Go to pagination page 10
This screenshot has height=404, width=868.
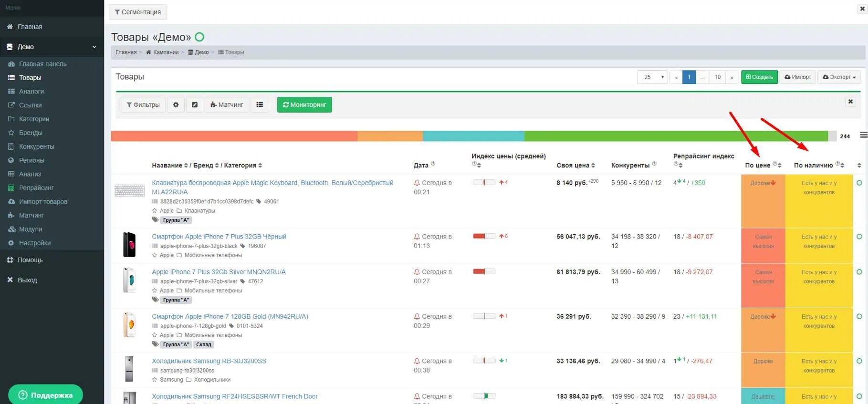coord(717,77)
